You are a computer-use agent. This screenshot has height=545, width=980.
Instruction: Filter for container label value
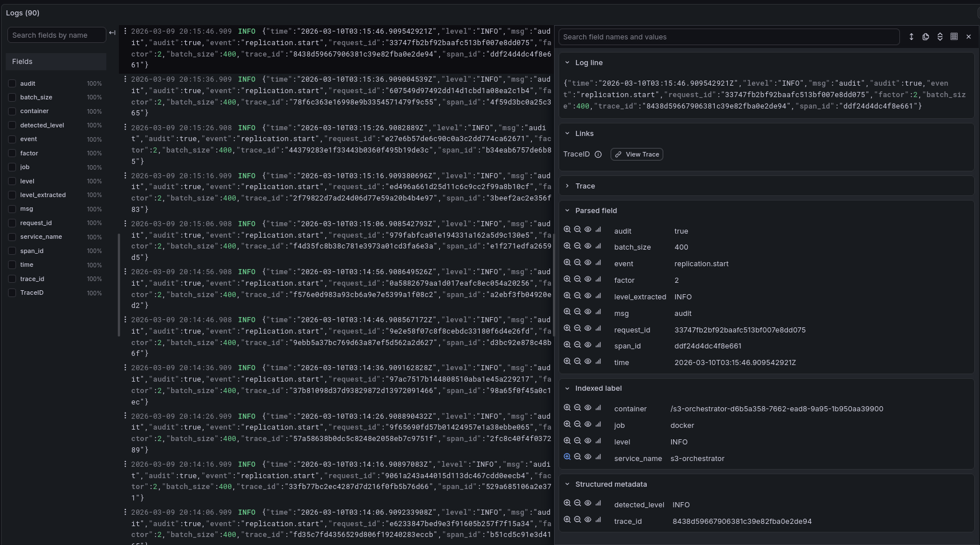pos(567,407)
